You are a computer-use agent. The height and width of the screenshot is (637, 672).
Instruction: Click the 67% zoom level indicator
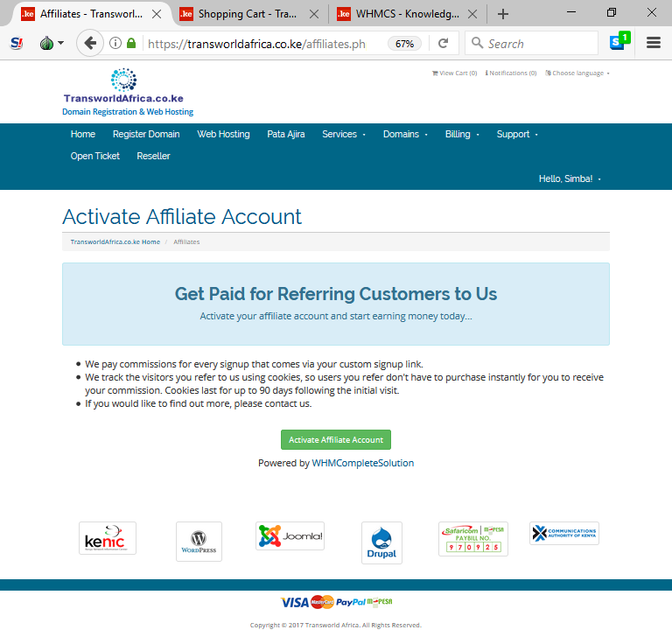(404, 43)
